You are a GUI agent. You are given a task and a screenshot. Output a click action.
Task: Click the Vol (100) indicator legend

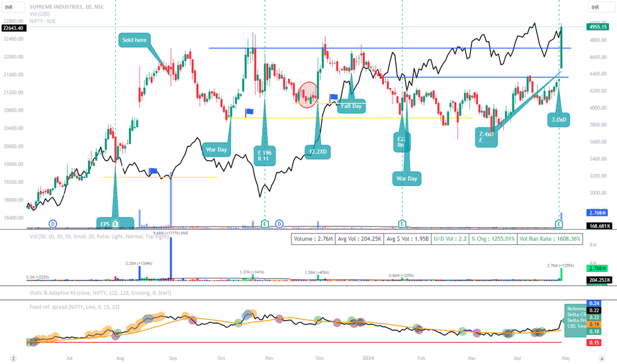tap(40, 14)
